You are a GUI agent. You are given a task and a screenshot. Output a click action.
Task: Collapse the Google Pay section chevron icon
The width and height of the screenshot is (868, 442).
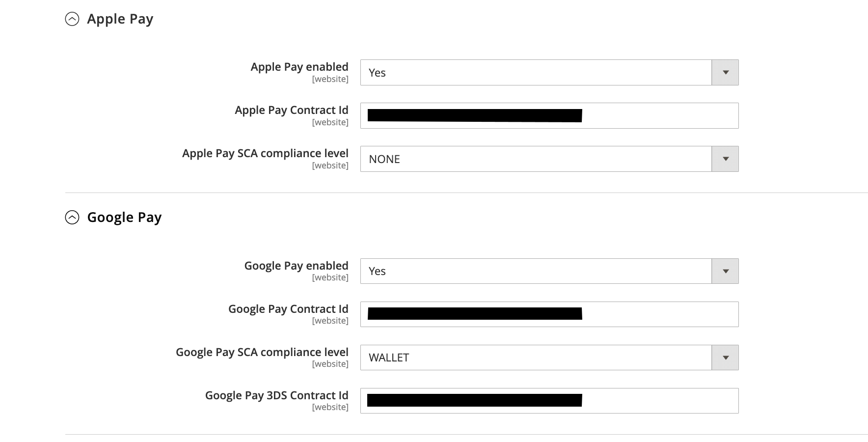[73, 217]
